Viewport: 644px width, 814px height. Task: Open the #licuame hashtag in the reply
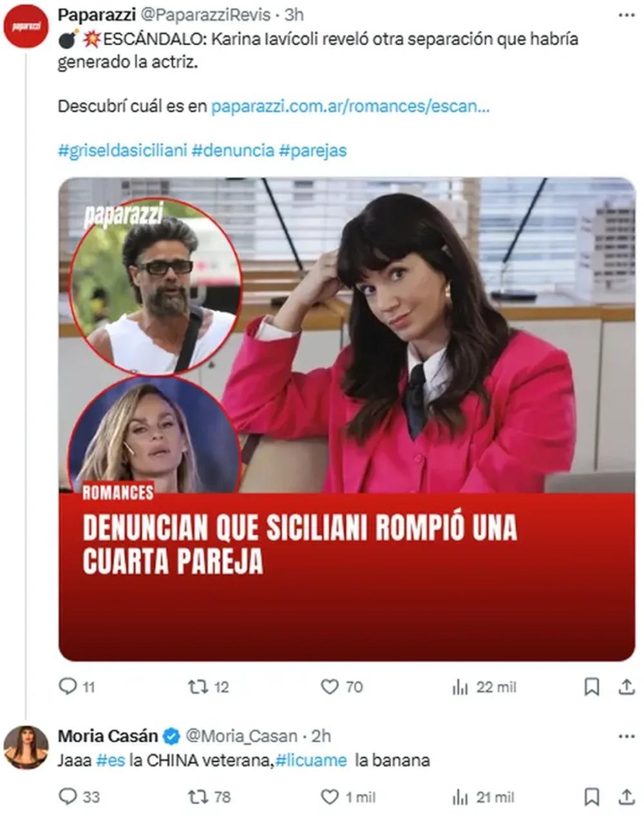pos(311,761)
